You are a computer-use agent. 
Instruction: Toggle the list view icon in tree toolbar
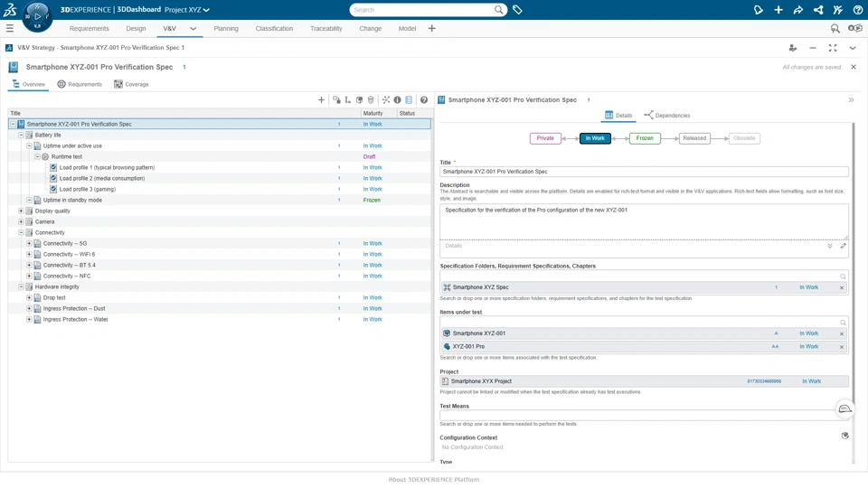(409, 99)
